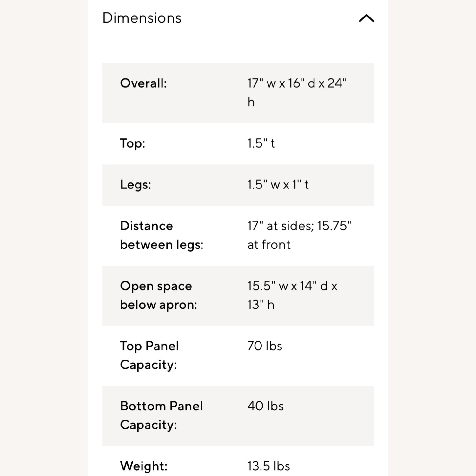Click the 13.5 lbs weight value
Screen dimensions: 476x476
(268, 466)
